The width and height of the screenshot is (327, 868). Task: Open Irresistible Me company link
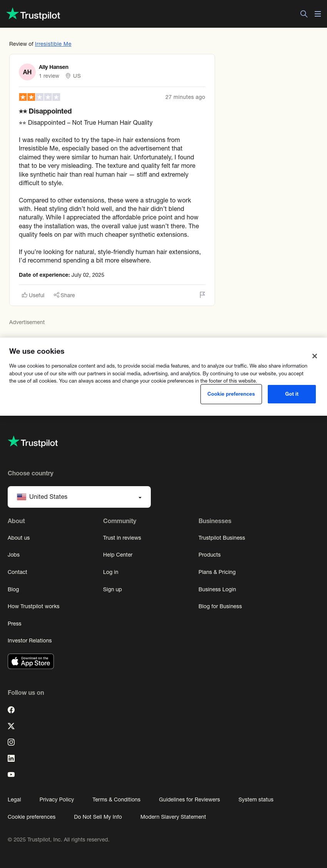tap(53, 44)
